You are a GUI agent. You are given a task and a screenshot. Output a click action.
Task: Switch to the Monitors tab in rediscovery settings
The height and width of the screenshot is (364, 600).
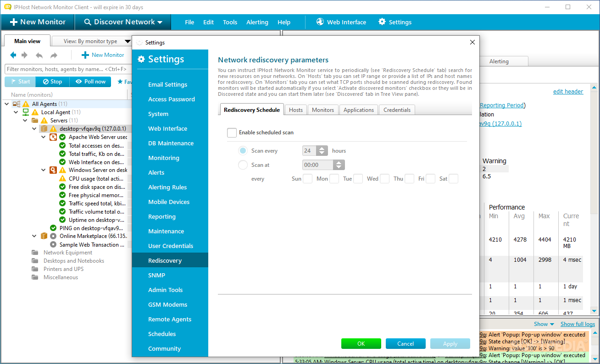(323, 110)
